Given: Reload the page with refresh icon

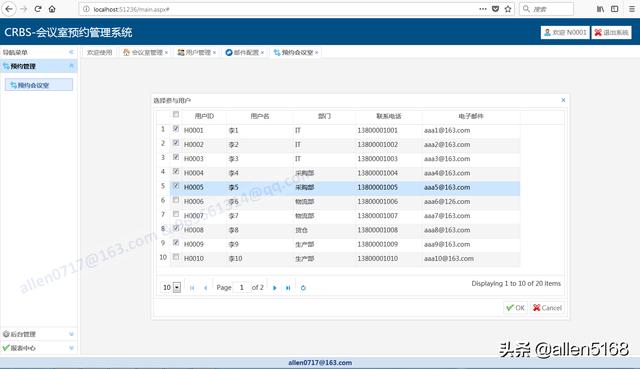Looking at the screenshot, I should (38, 9).
